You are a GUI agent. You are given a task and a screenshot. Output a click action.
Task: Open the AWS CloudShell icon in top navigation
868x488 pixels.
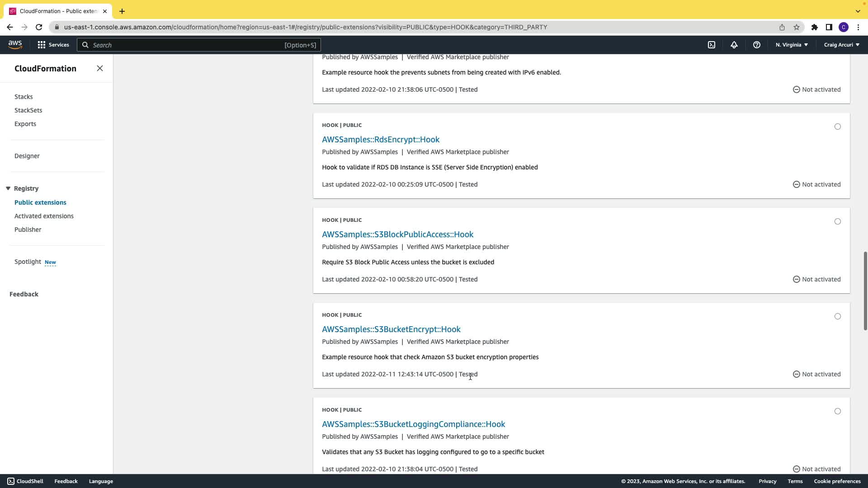click(712, 45)
